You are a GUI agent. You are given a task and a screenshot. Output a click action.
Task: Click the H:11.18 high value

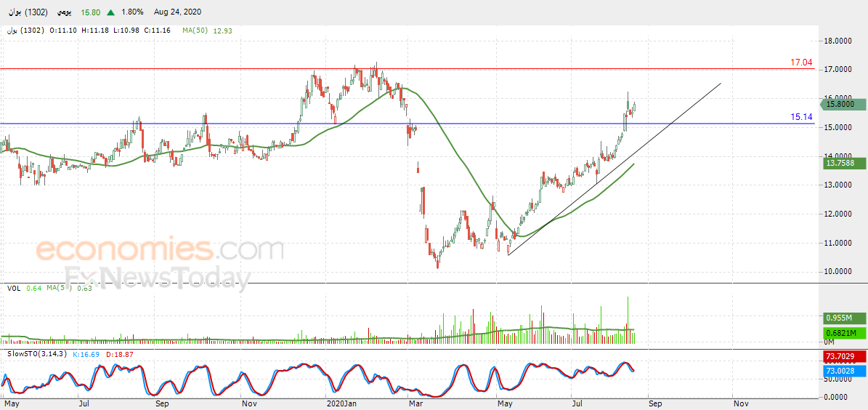pos(94,31)
